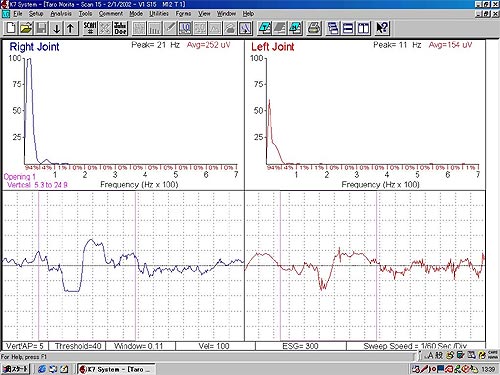Go to next scan with down arrow
500x375 pixels.
[x=56, y=28]
